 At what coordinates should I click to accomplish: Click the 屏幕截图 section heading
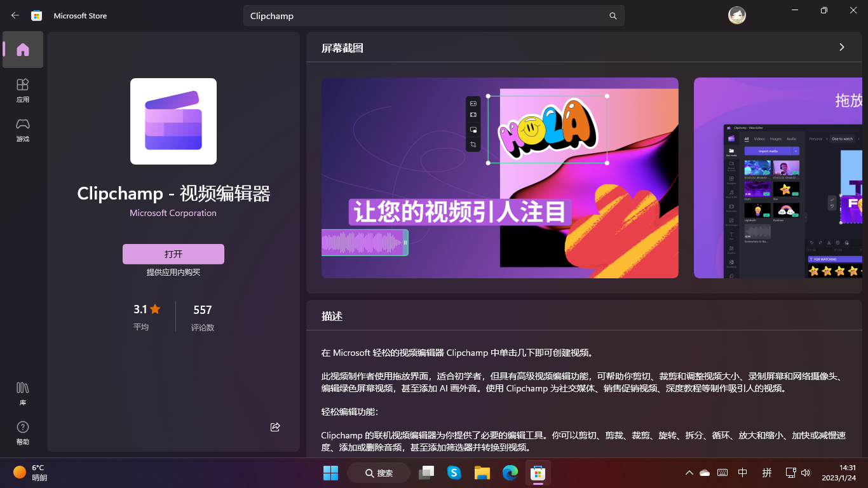tap(342, 48)
